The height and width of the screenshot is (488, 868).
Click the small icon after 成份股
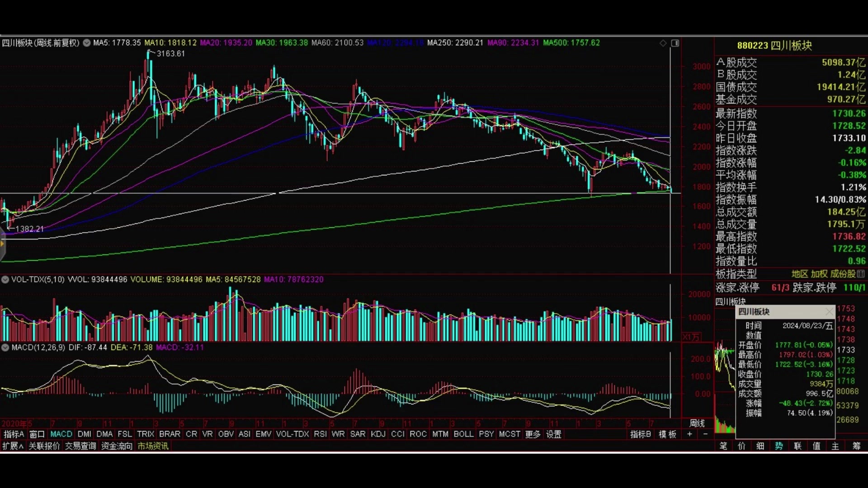click(861, 274)
